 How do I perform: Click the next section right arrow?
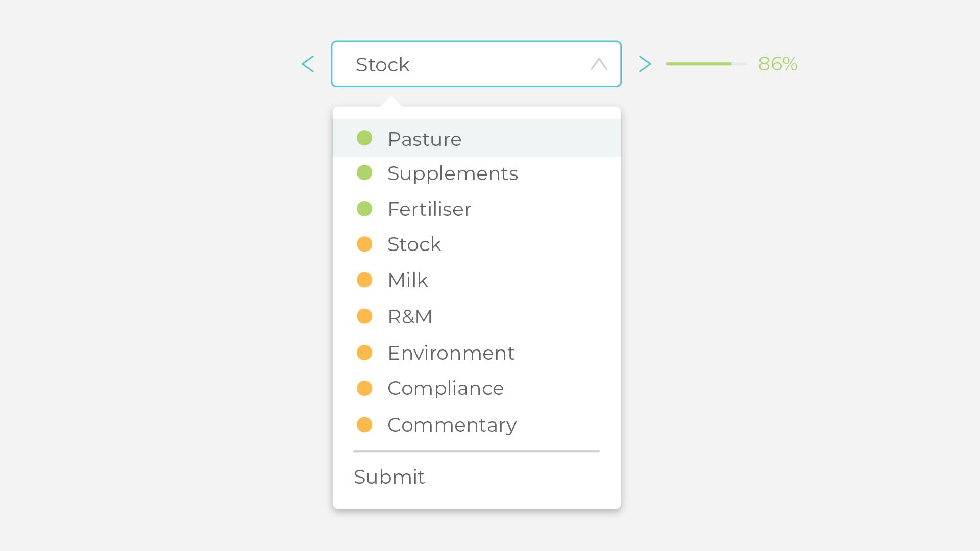tap(645, 64)
